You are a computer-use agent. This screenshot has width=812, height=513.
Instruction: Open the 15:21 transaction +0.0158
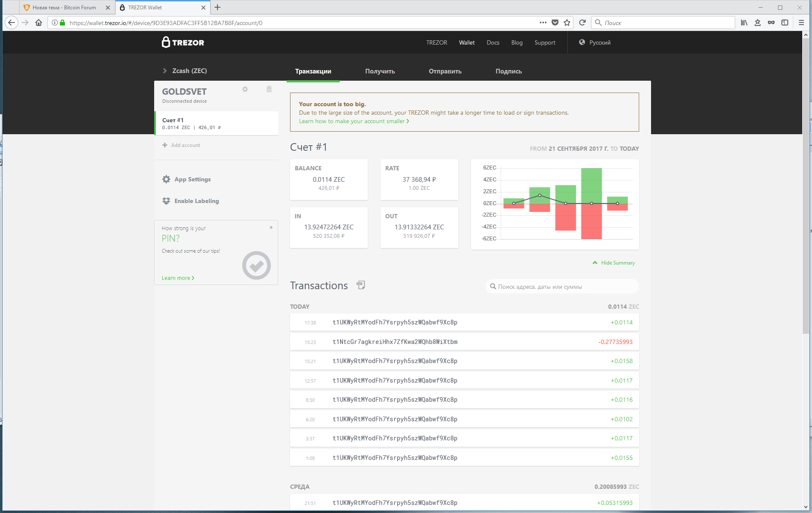464,361
